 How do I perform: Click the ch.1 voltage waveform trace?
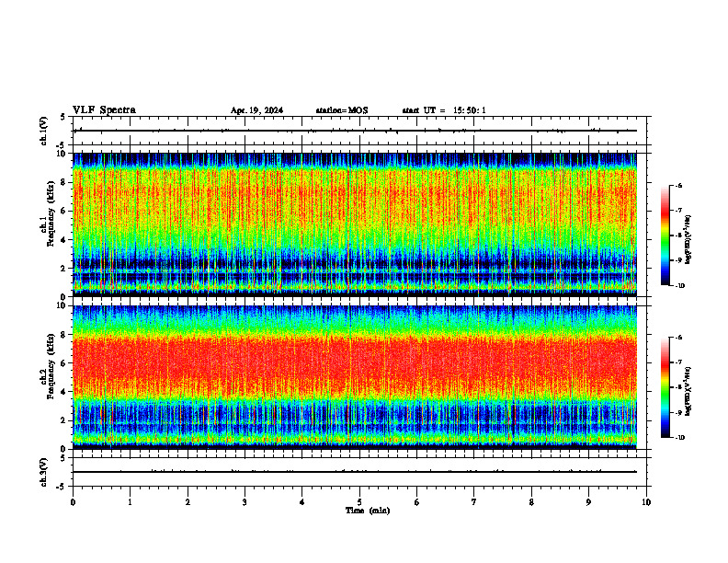[x=355, y=131]
